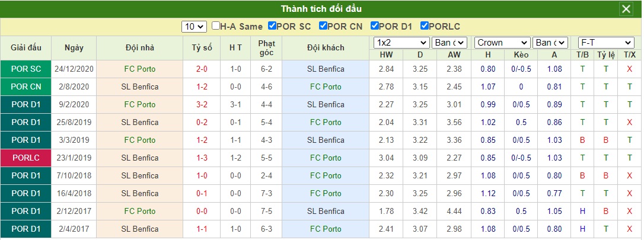Viewport: 644px width, 240px height.
Task: Open the match count dropdown showing 10
Action: tap(194, 27)
